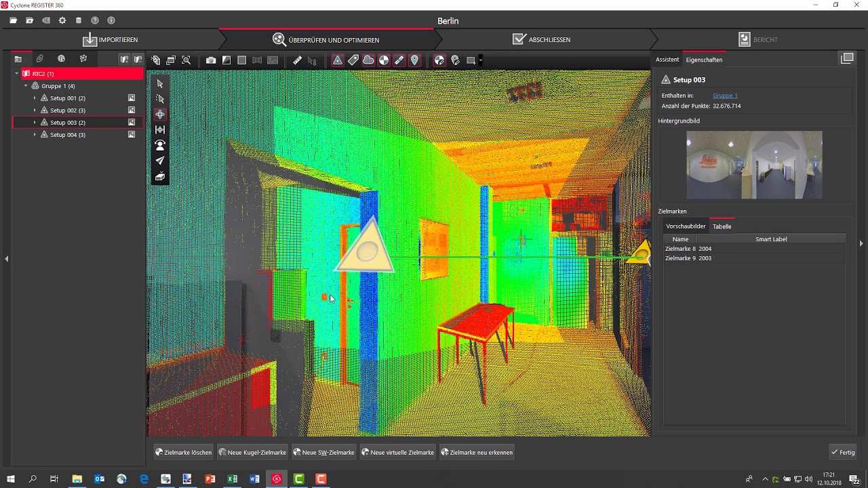Click Neue SW-Zielmarke button
This screenshot has width=868, height=488.
coord(323,452)
